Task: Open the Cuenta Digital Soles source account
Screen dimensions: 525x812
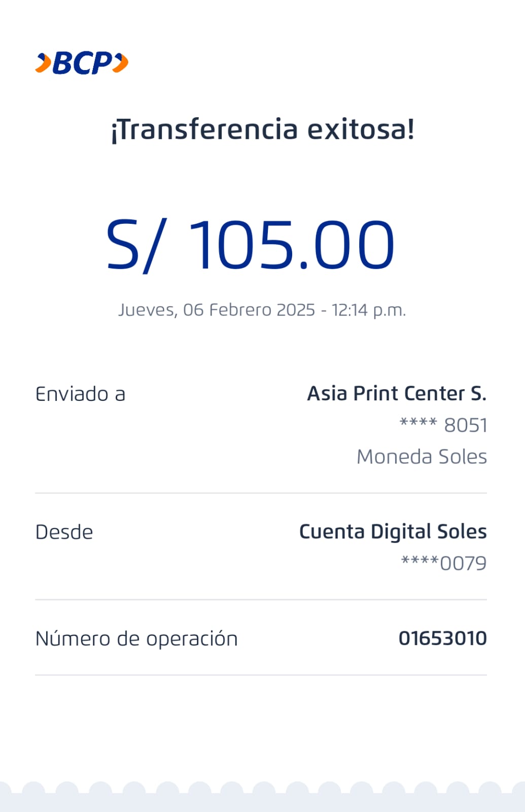Action: [393, 531]
